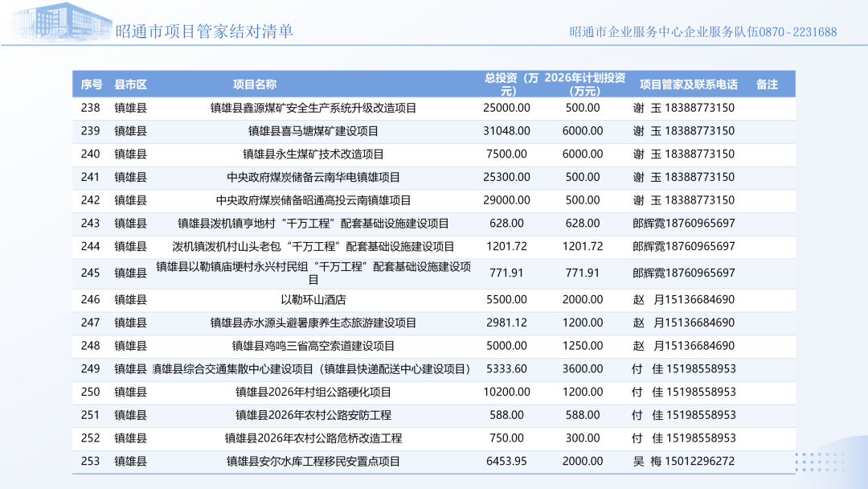Click contact 谢 玉 18388773150 in row 242
The height and width of the screenshot is (489, 868).
(x=684, y=200)
